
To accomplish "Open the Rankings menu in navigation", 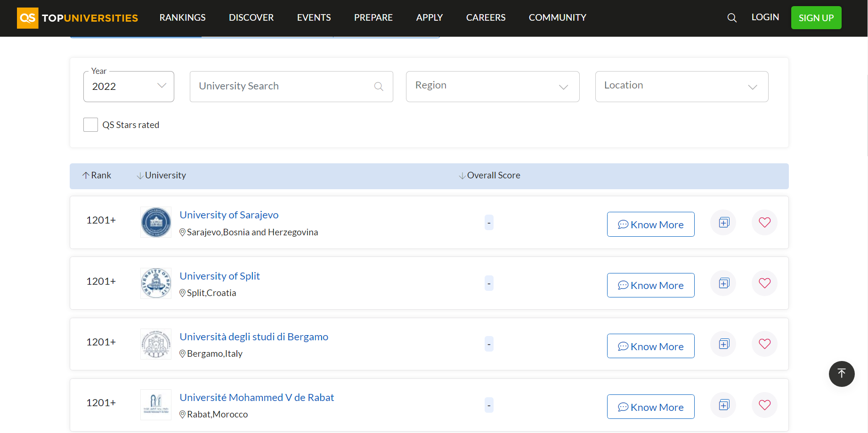I will (x=182, y=18).
